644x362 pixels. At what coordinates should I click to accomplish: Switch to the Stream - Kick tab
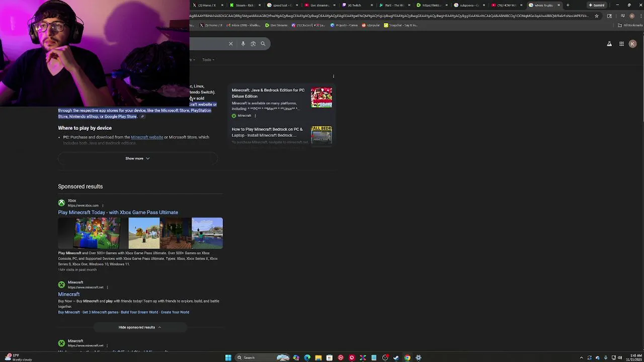[x=245, y=5]
